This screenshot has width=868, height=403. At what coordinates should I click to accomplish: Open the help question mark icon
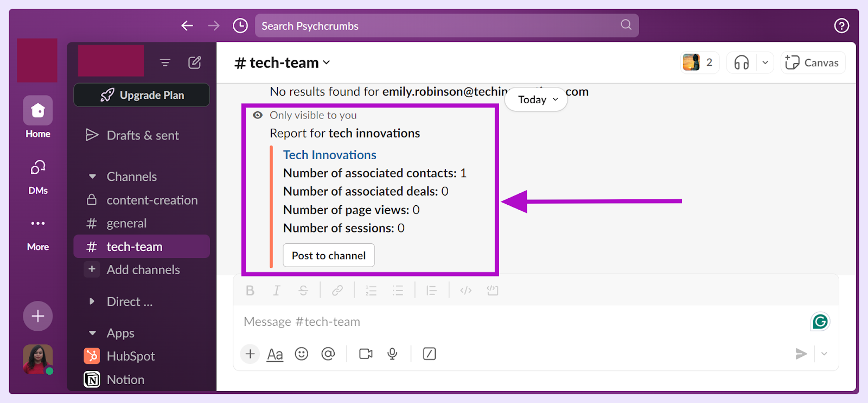coord(841,26)
